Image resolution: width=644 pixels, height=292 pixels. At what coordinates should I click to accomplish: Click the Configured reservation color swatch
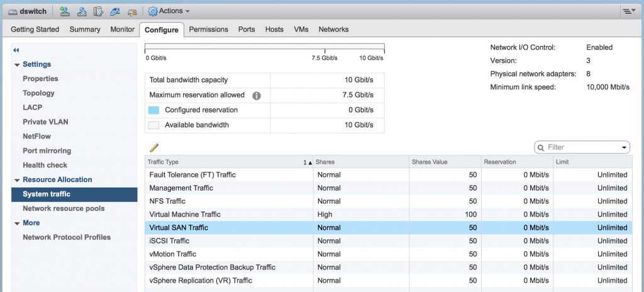tap(153, 110)
